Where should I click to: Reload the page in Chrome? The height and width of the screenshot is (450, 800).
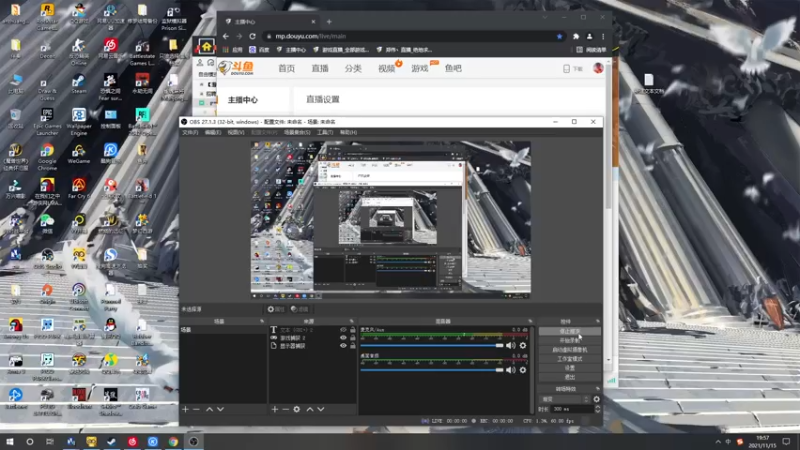tap(252, 36)
